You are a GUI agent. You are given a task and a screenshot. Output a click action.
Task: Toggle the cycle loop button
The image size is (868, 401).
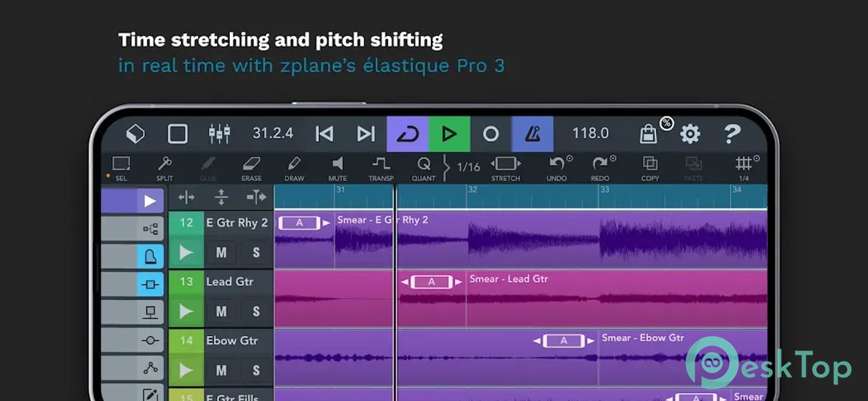point(408,134)
